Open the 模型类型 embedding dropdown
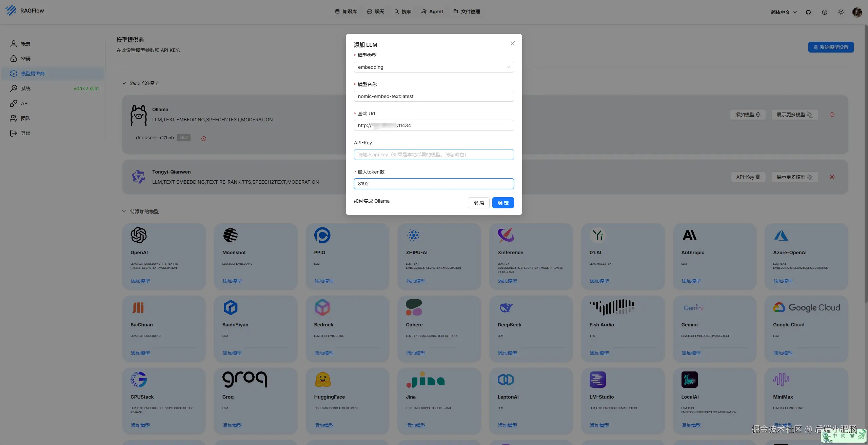The width and height of the screenshot is (868, 445). (434, 67)
